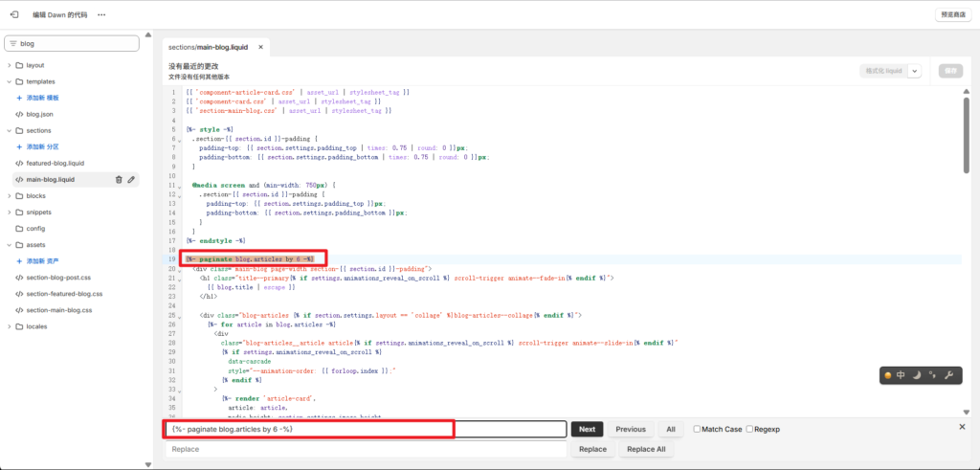Click sidebar scroll up arrow
This screenshot has height=470, width=980.
[x=148, y=35]
